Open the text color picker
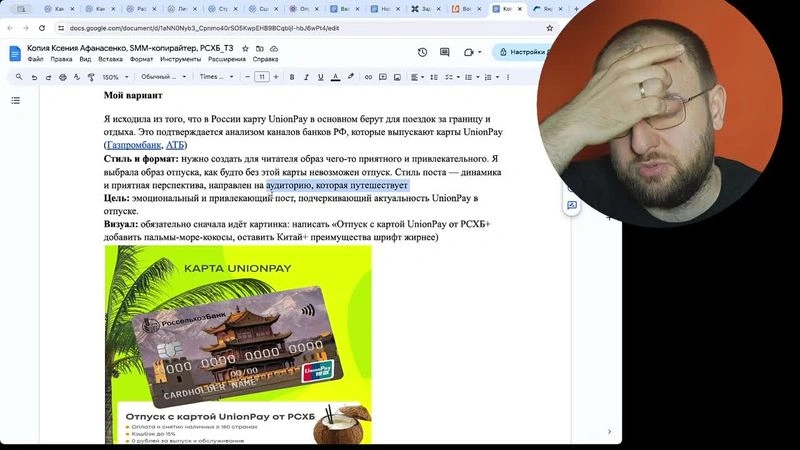 pos(335,77)
